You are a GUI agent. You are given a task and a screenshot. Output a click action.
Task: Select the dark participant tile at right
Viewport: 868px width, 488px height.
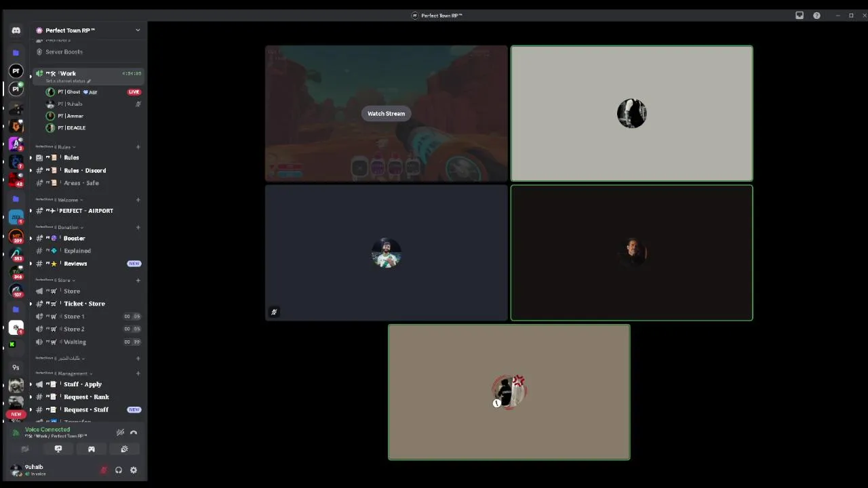pyautogui.click(x=631, y=253)
